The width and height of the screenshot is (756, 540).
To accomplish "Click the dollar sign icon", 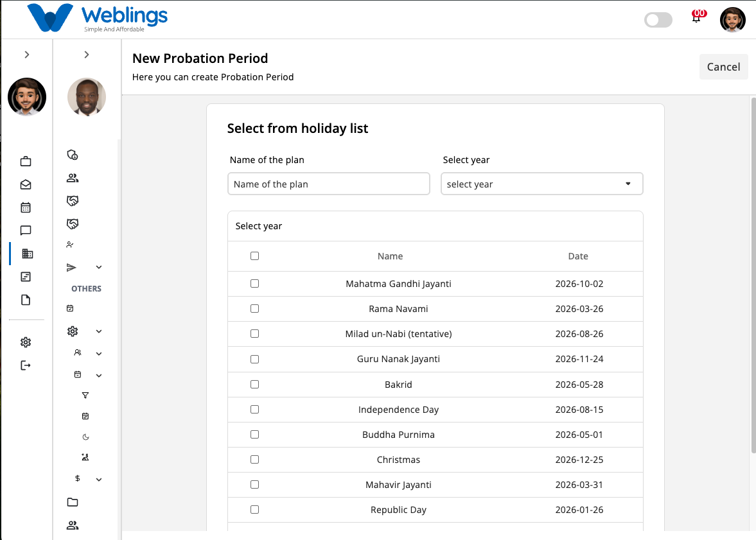I will pos(78,478).
